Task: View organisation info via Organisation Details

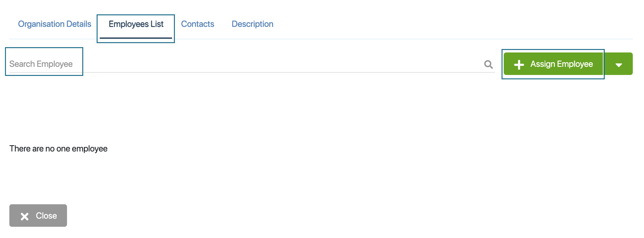Action: [x=55, y=24]
